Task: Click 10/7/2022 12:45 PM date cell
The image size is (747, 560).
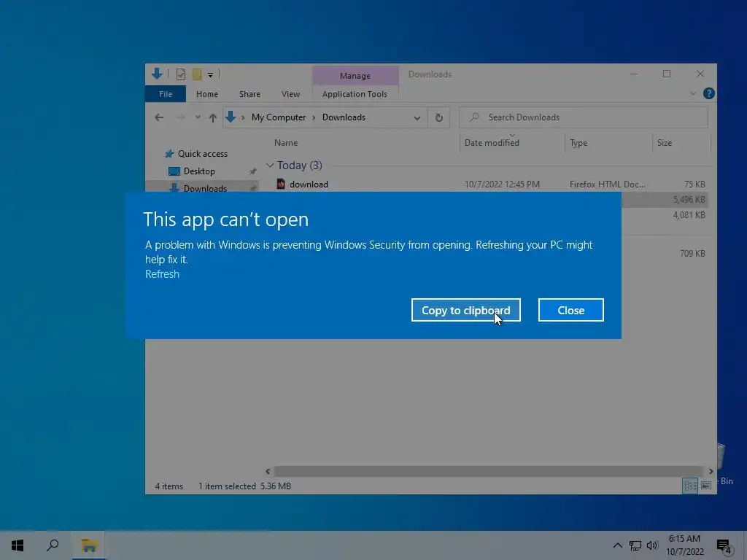Action: [502, 184]
